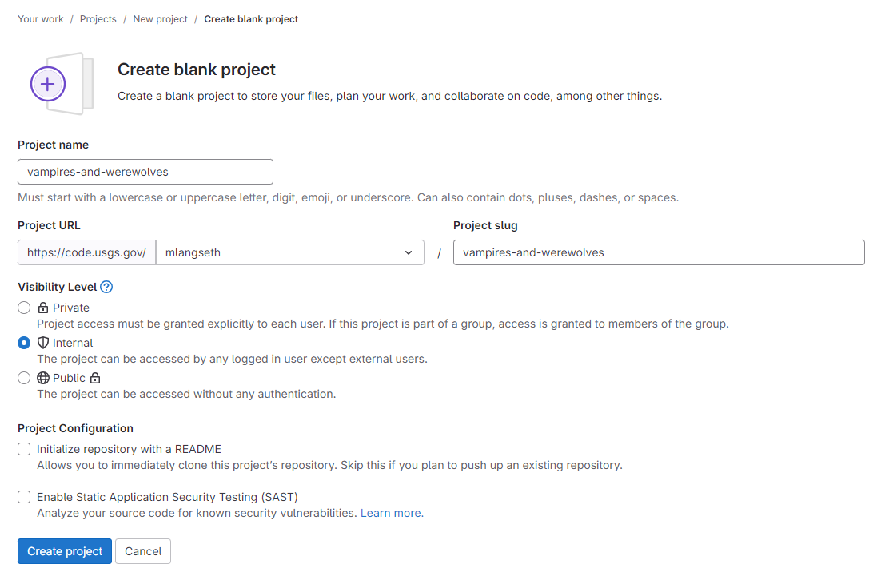
Task: Focus the Project slug input field
Action: click(659, 252)
